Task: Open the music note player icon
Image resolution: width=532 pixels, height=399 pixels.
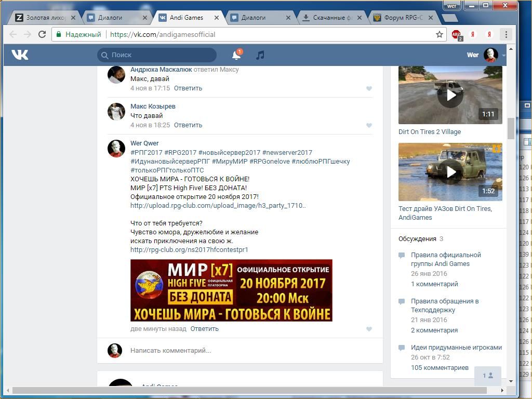Action: click(260, 55)
